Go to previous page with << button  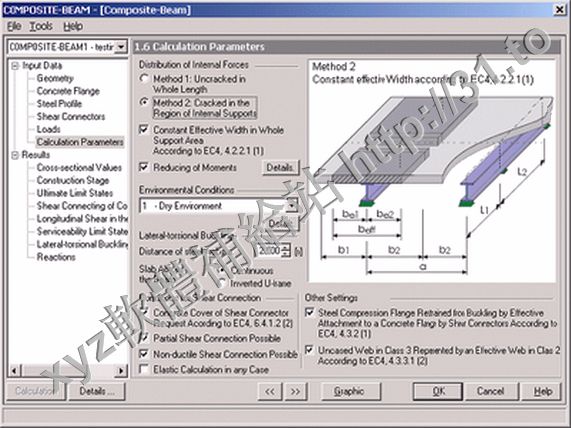click(270, 391)
